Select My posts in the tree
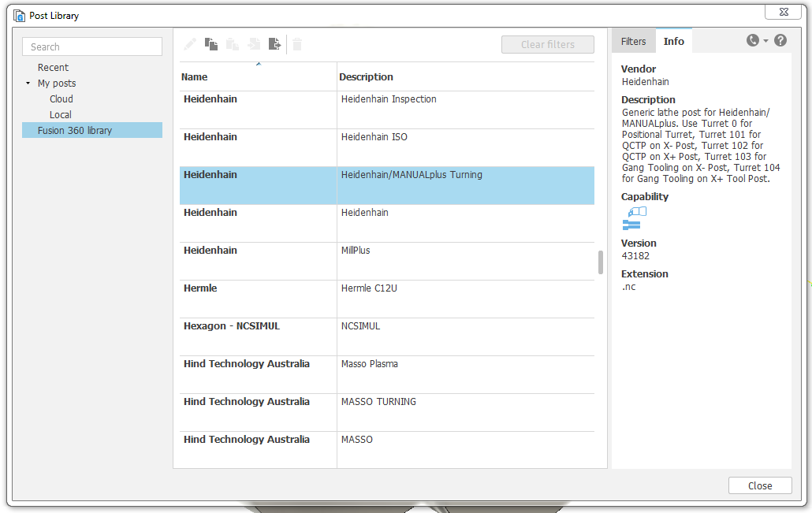Viewport: 812px width, 513px height. [57, 84]
